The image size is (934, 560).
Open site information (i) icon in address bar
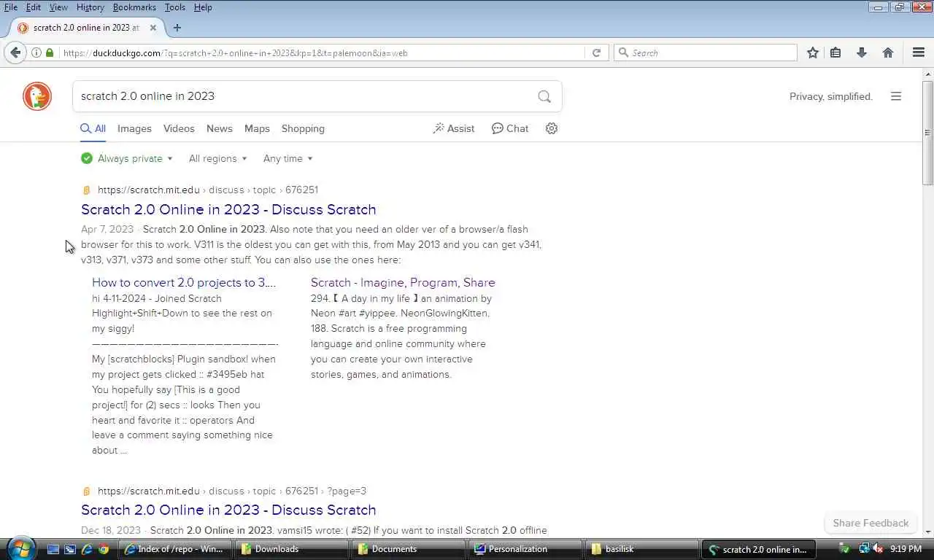click(36, 52)
